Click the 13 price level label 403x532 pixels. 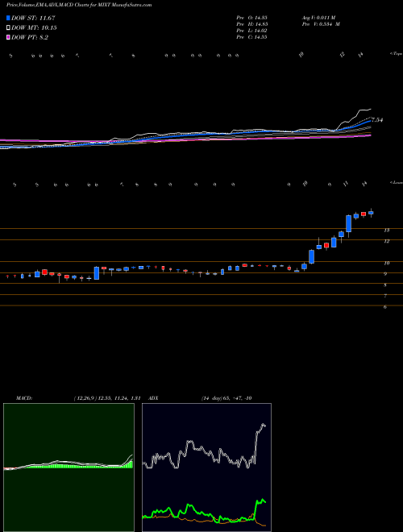[x=386, y=231]
